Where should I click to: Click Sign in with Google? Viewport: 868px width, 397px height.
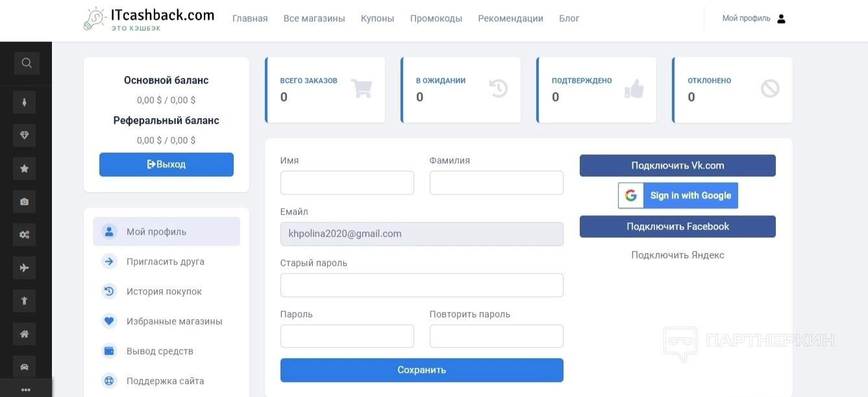pos(678,196)
